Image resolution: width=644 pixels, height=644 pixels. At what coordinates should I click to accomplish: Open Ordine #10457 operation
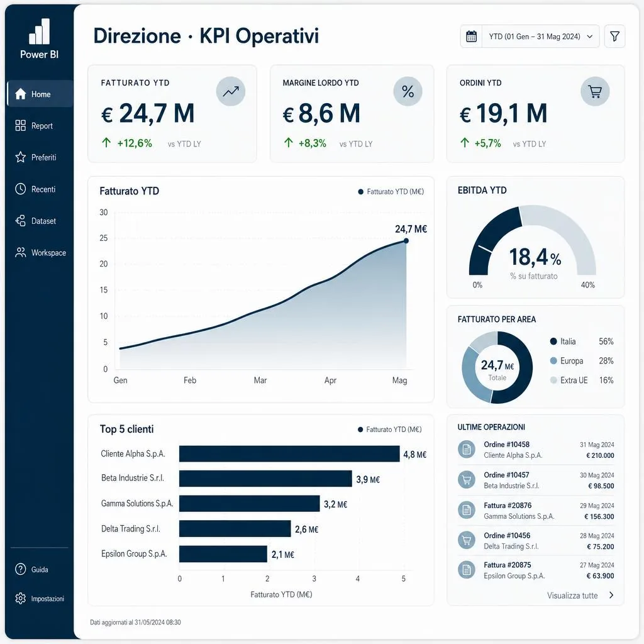536,480
